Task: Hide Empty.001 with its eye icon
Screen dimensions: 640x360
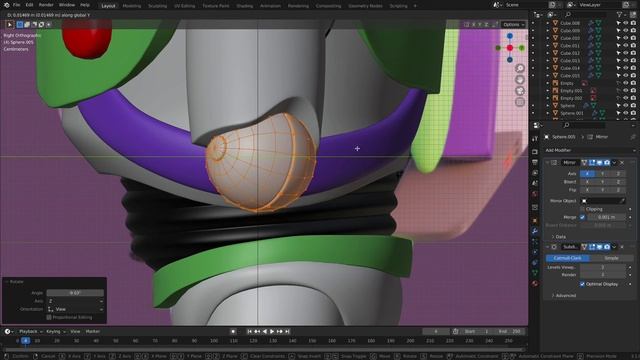Action: (625, 91)
